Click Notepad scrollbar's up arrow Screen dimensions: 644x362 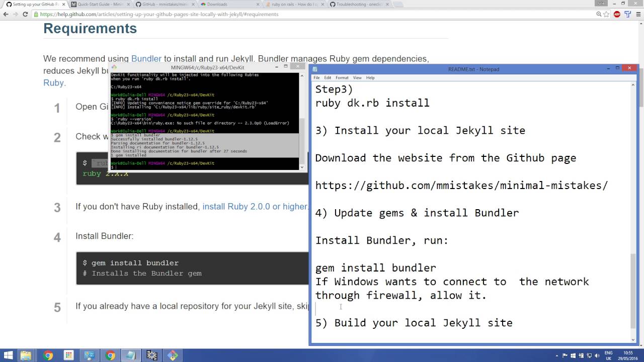click(633, 85)
